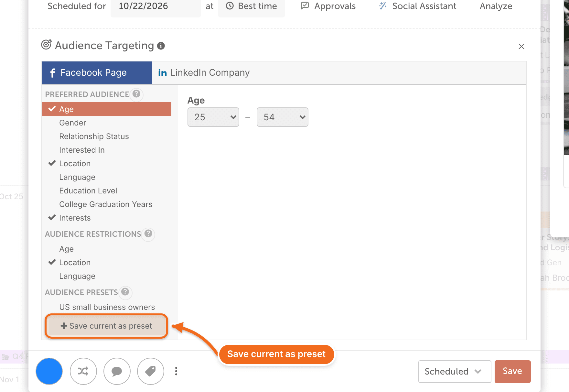
Task: Click the shuffle icon button
Action: click(83, 371)
